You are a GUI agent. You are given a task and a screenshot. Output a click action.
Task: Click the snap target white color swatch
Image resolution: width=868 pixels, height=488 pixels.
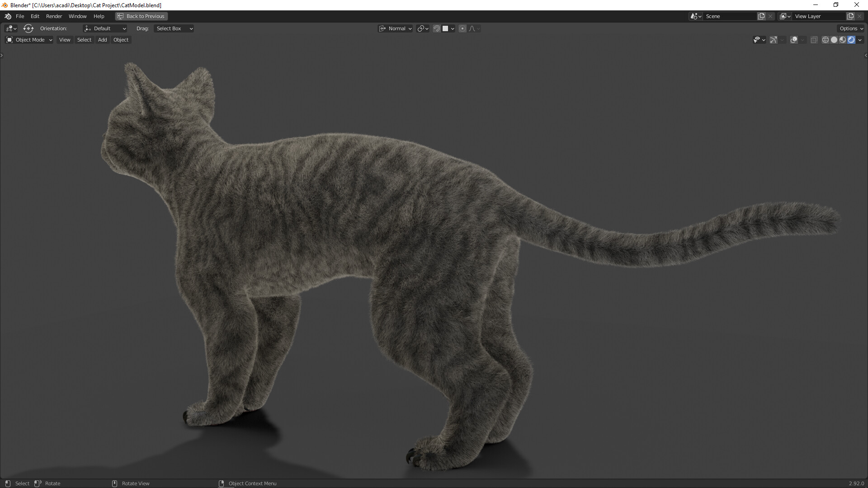pos(446,28)
